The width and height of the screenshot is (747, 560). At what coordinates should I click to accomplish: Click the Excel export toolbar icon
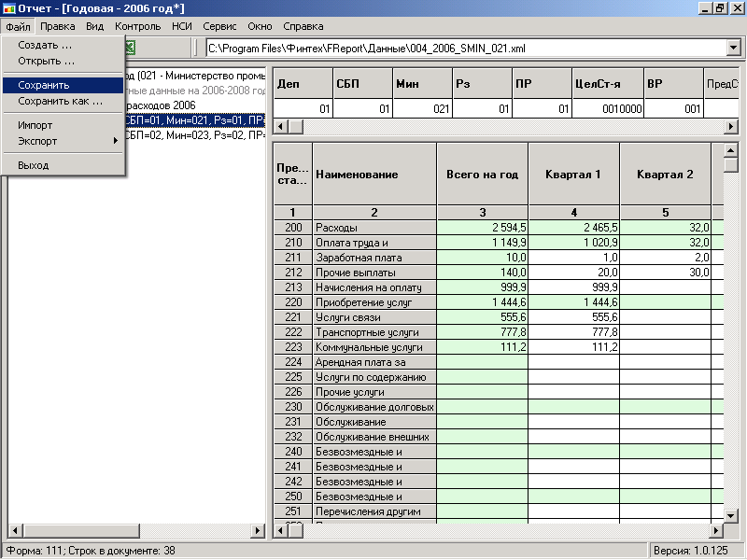[x=130, y=48]
